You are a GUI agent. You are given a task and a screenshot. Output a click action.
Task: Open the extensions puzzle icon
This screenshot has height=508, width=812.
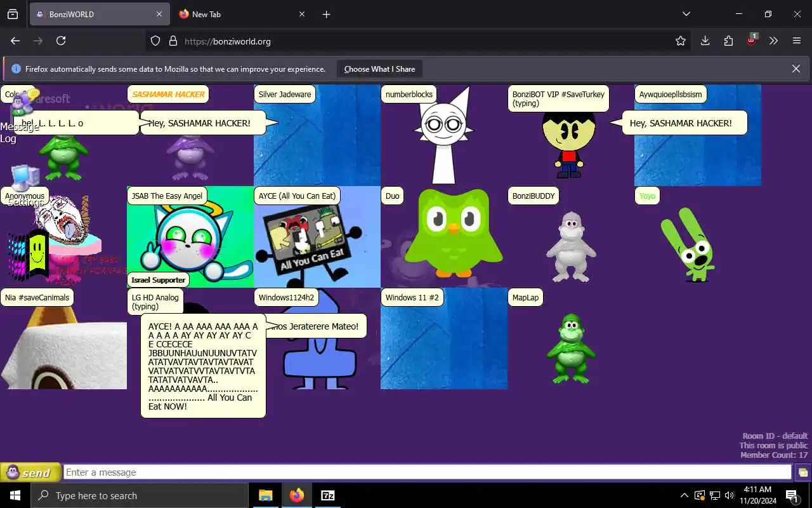tap(728, 41)
